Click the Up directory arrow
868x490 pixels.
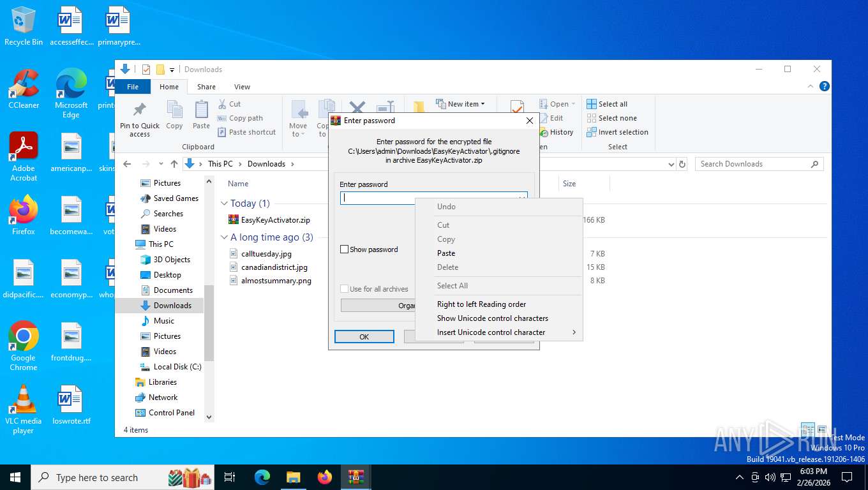pyautogui.click(x=174, y=164)
